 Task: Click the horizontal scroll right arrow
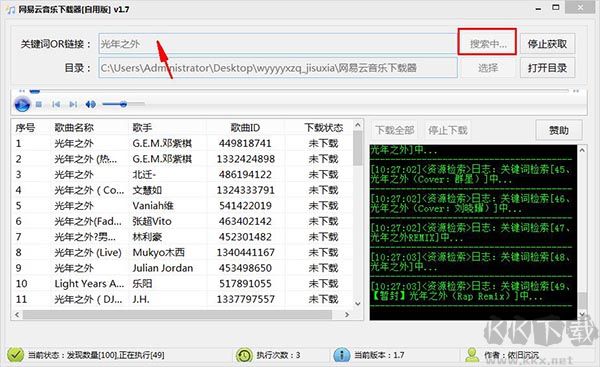pyautogui.click(x=347, y=315)
